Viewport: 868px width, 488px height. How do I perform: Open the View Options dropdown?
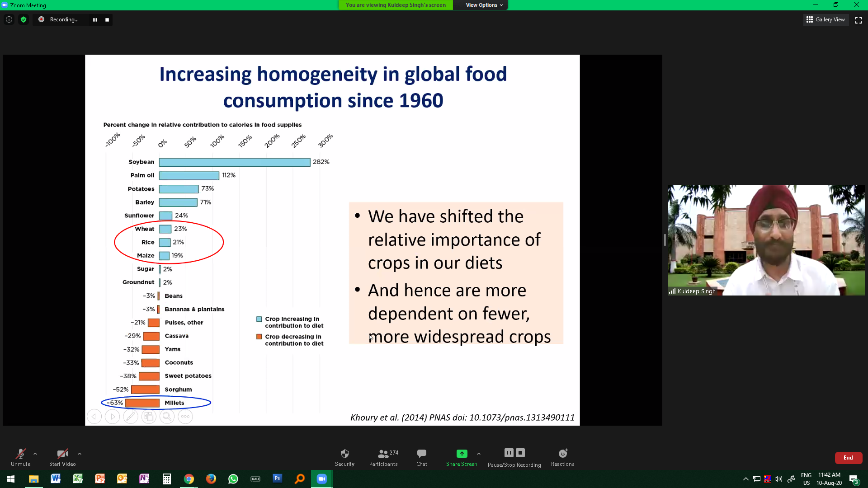(x=484, y=5)
